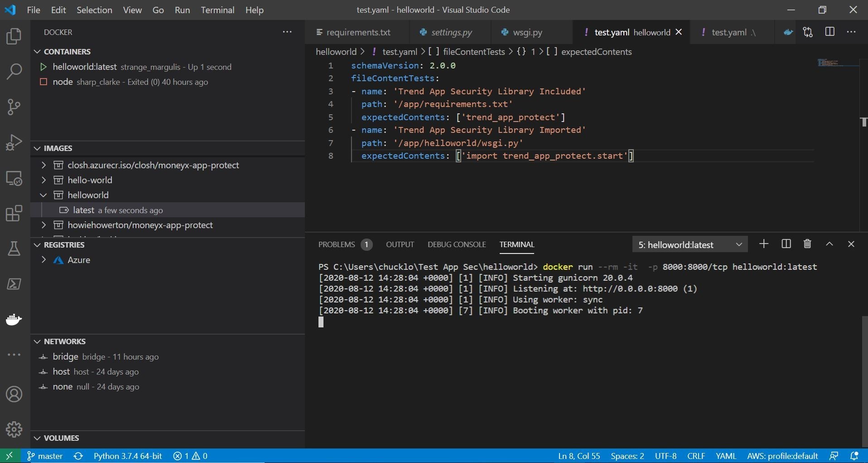Create a new terminal with plus icon
868x463 pixels.
(x=764, y=244)
